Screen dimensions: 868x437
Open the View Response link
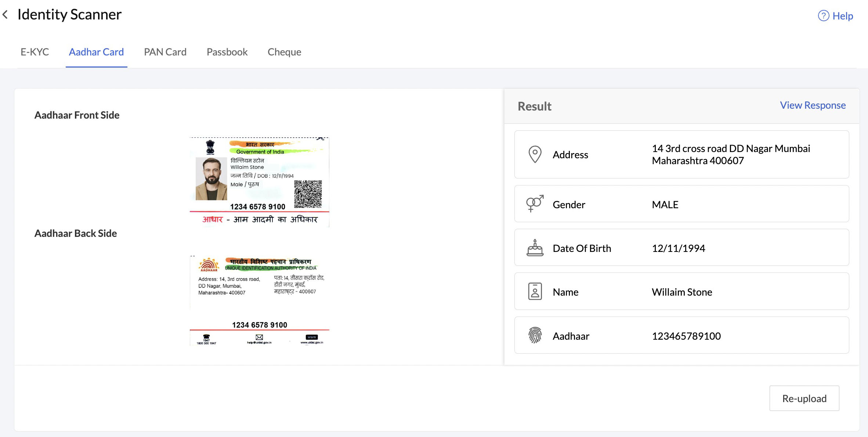click(x=813, y=105)
